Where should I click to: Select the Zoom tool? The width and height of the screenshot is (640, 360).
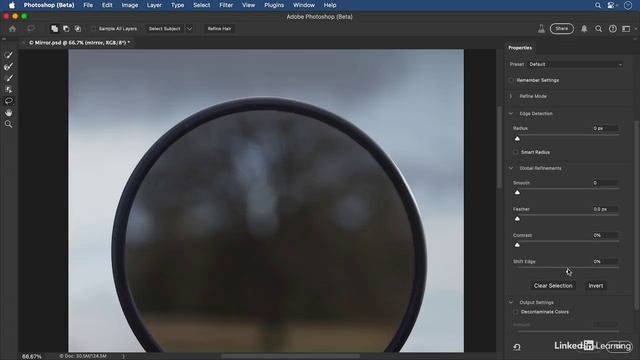[8, 124]
